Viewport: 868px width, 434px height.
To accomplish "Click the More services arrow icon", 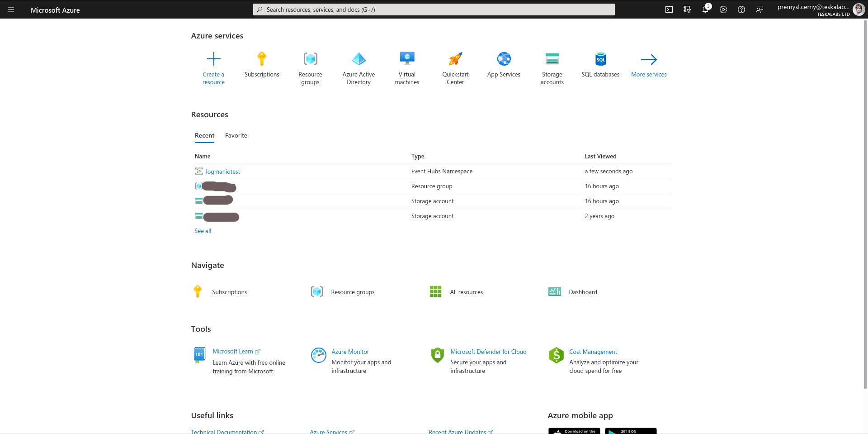I will pos(649,59).
